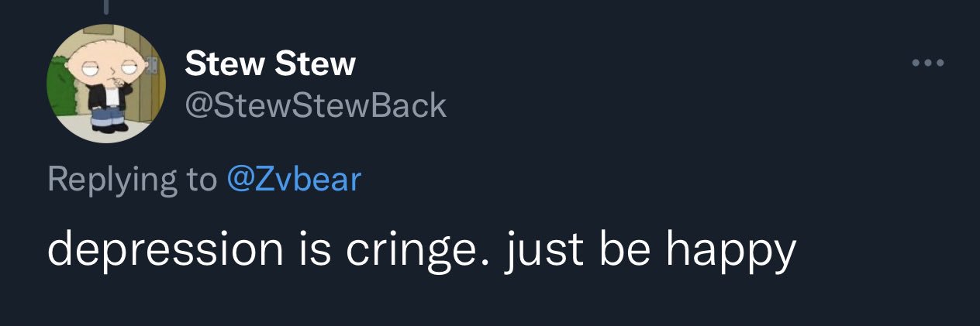Viewport: 980px width, 326px height.
Task: Open the Stew Stew display name profile
Action: (270, 65)
